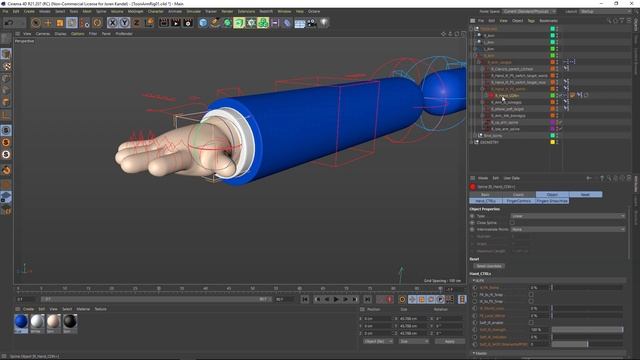The image size is (640, 360).
Task: Expand the GEOMETRY object in tree
Action: pyautogui.click(x=471, y=142)
